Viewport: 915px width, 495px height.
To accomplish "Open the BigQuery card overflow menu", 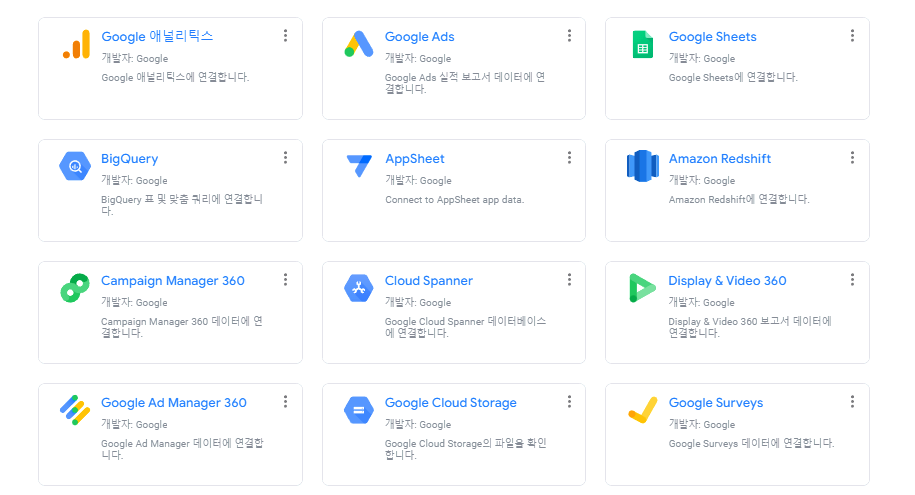I will coord(285,158).
